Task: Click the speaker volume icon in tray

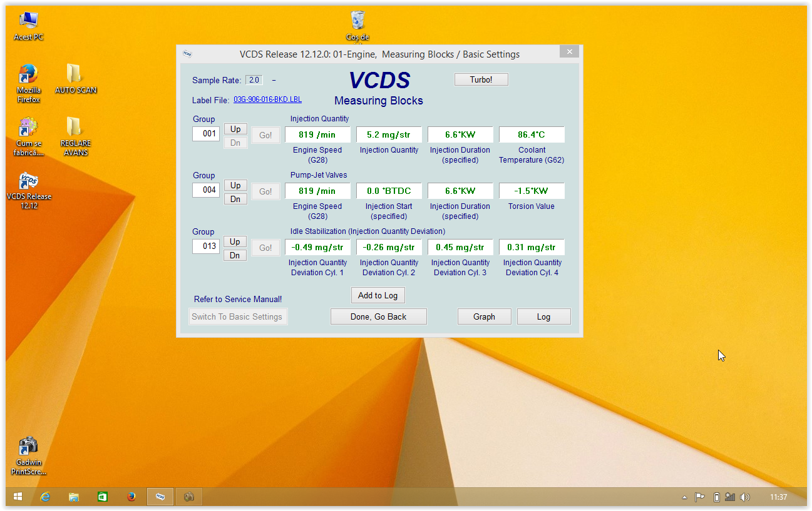Action: pos(744,497)
